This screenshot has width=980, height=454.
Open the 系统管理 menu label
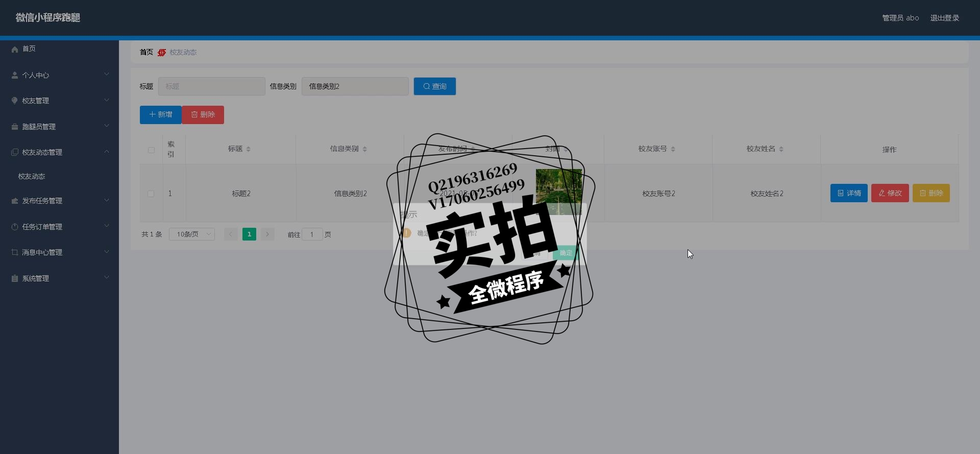36,279
